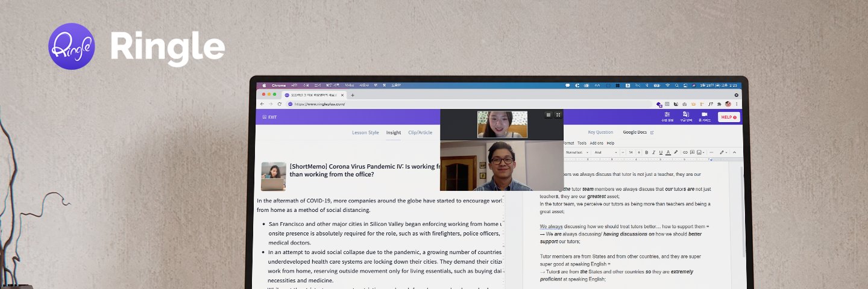Click Chrome back arrow button

(262, 104)
